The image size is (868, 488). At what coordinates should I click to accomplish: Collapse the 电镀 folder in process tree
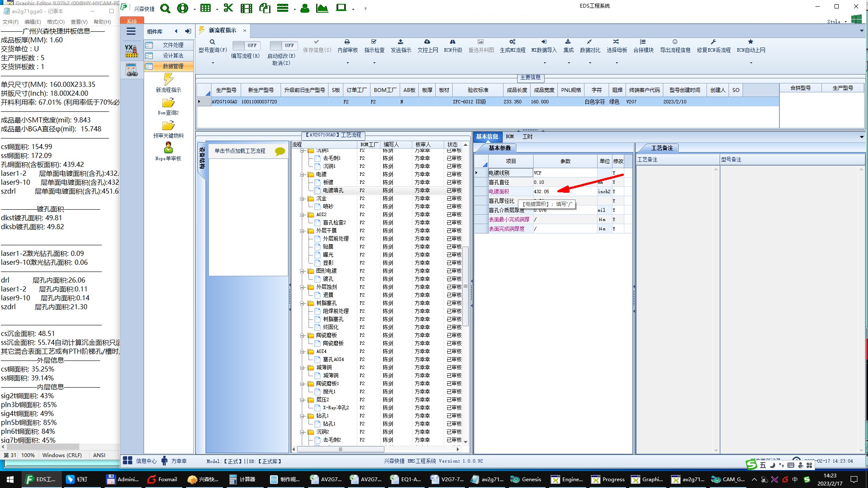pyautogui.click(x=303, y=175)
